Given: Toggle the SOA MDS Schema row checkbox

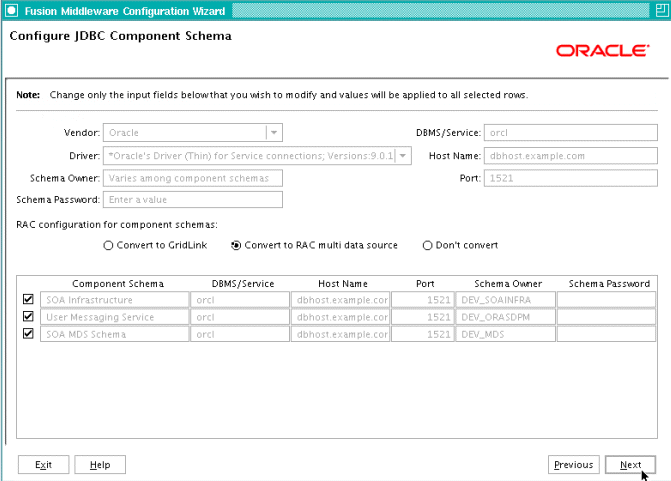Looking at the screenshot, I should [x=28, y=333].
